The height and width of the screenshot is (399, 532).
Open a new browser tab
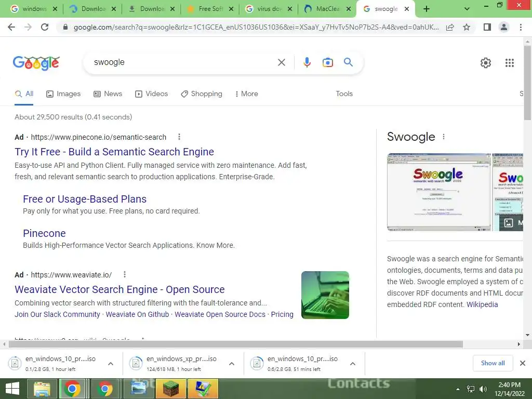click(x=427, y=9)
